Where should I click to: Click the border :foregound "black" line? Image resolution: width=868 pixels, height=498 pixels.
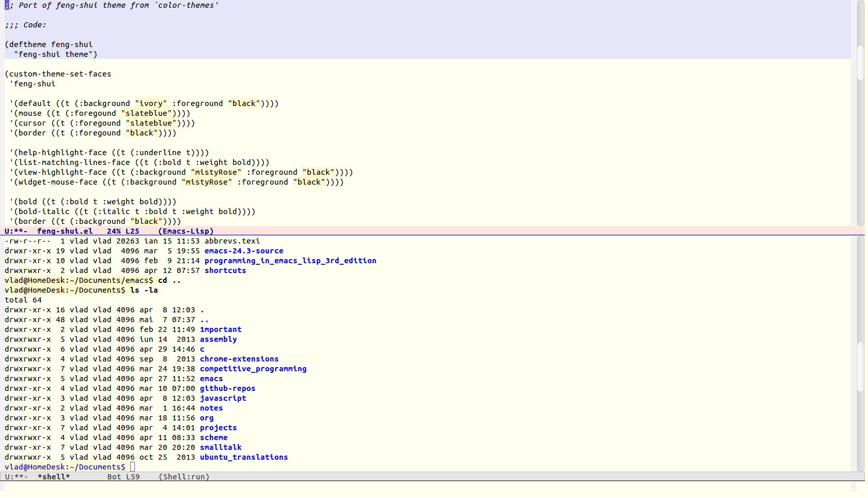click(x=93, y=133)
